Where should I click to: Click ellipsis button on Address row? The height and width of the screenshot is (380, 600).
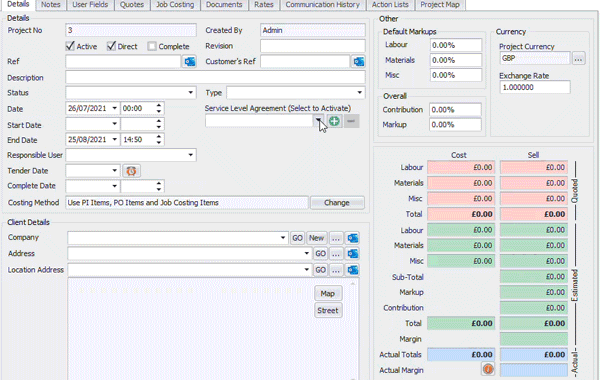click(336, 254)
